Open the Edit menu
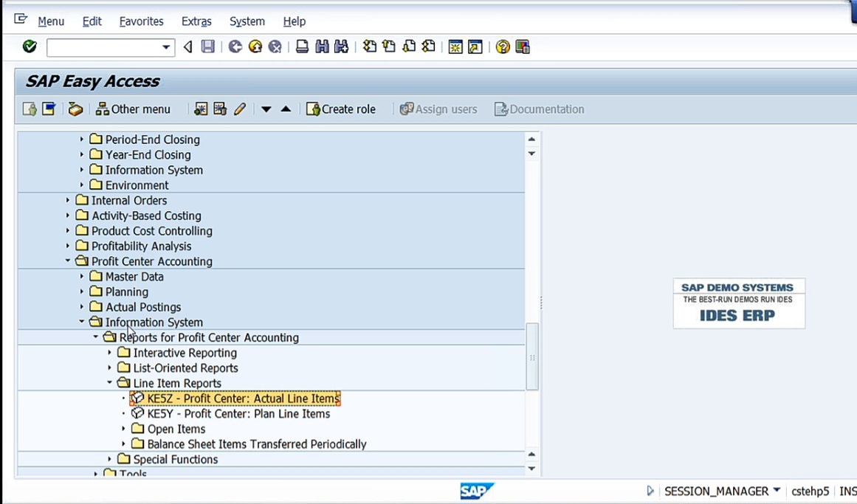The image size is (857, 504). 92,21
